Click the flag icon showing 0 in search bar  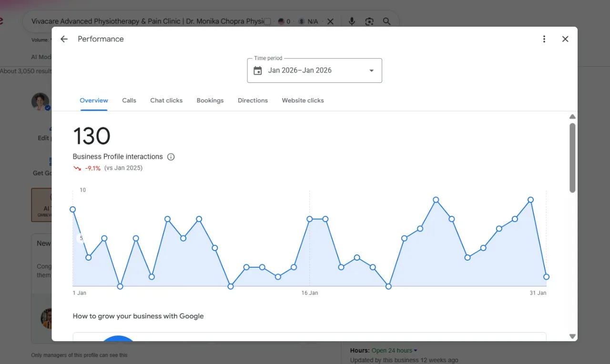tap(281, 21)
